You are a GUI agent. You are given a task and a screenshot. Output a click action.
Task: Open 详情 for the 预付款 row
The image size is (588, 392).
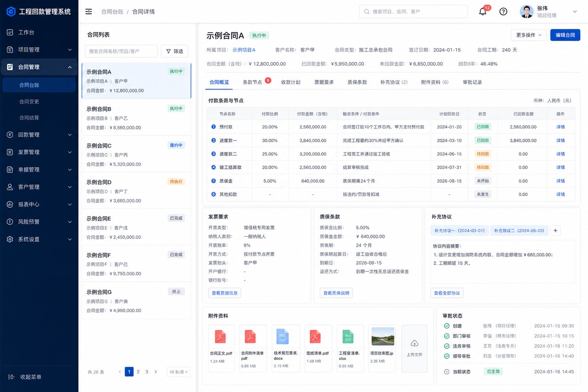(x=560, y=127)
